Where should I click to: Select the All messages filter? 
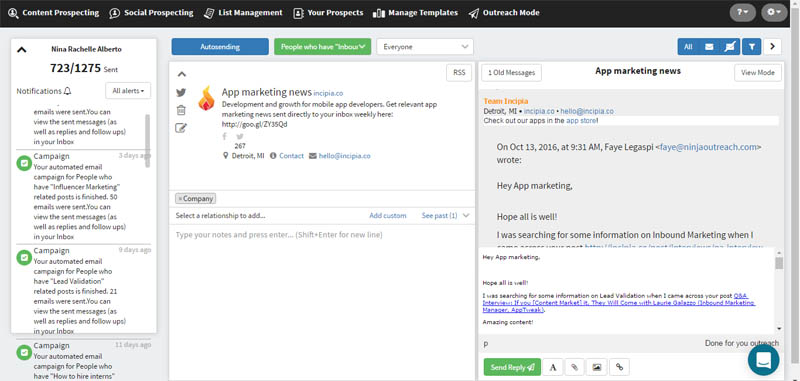click(x=688, y=46)
